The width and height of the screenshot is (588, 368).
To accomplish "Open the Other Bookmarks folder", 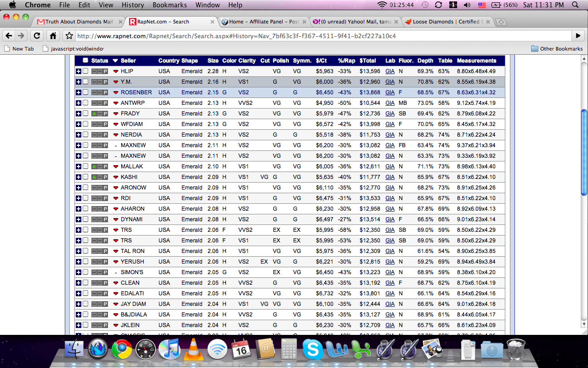I will click(x=557, y=48).
